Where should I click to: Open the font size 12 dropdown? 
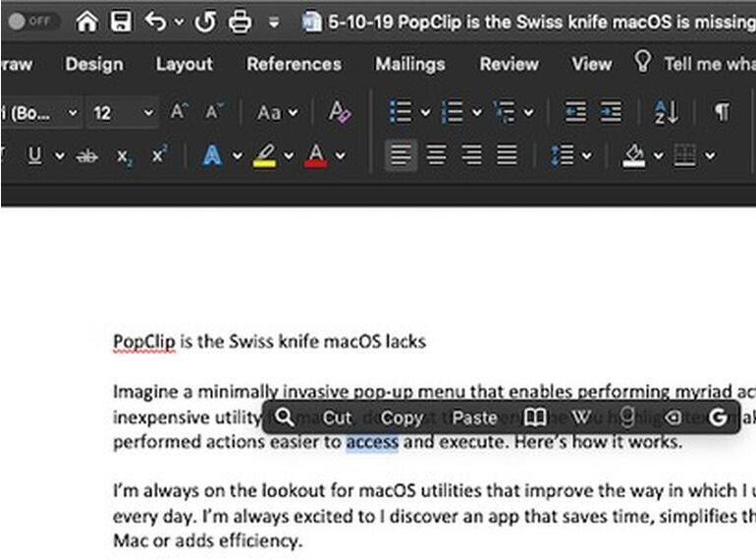click(148, 113)
